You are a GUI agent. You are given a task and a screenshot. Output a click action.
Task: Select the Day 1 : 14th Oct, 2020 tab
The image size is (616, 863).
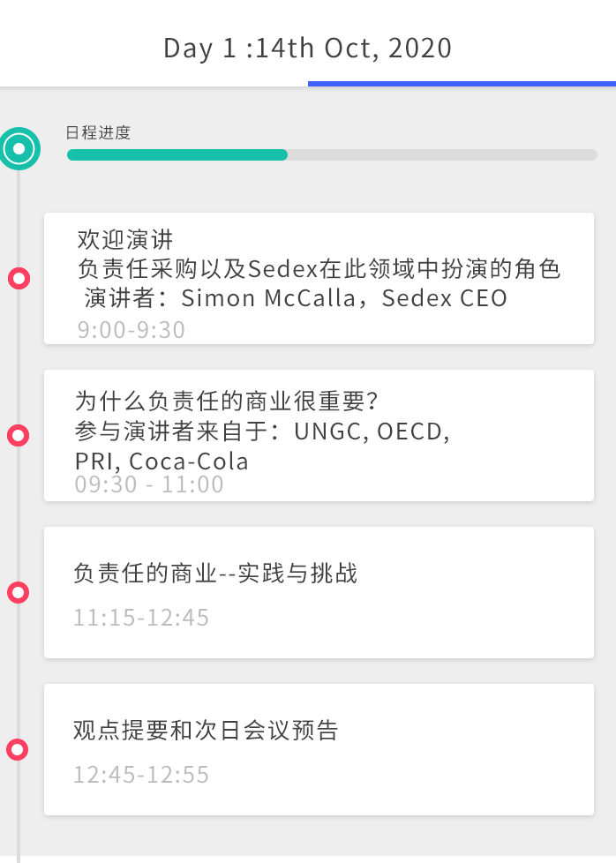point(307,48)
